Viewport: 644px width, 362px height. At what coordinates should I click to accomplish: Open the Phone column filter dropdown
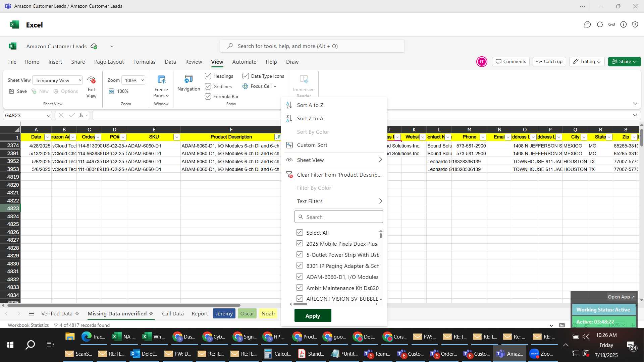[x=483, y=137]
